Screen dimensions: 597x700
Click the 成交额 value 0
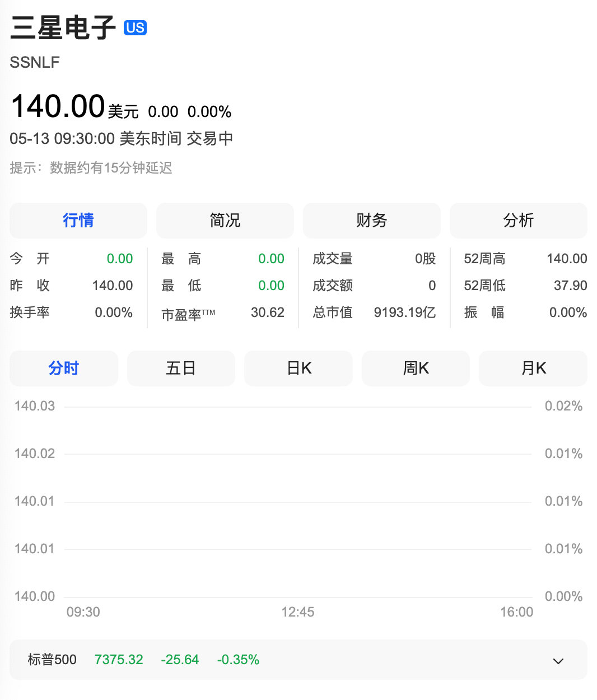click(432, 286)
